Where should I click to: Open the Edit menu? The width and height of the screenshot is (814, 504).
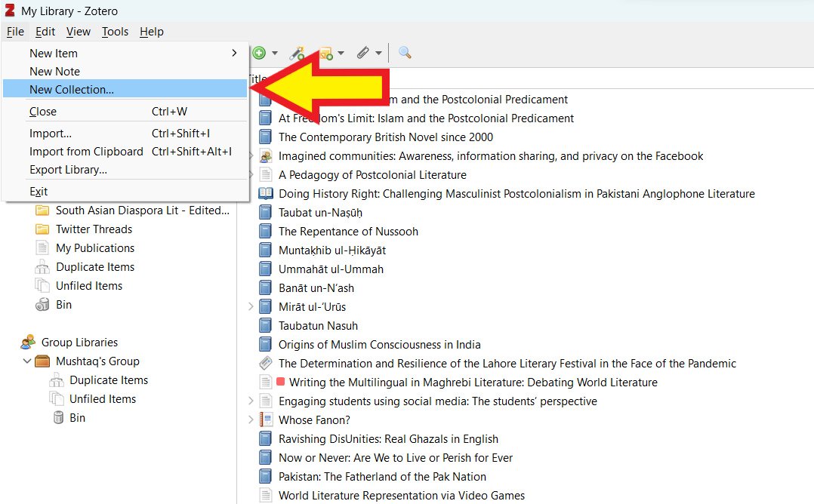point(45,32)
